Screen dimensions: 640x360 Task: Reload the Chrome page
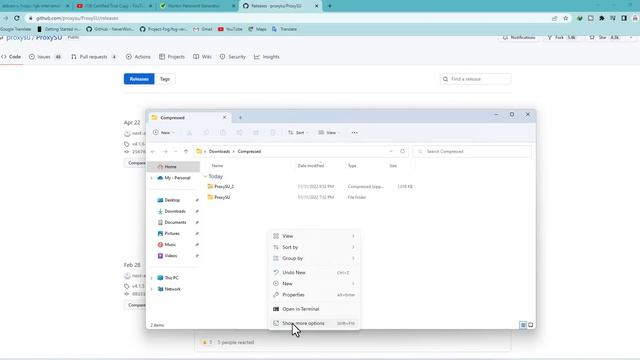click(x=17, y=18)
